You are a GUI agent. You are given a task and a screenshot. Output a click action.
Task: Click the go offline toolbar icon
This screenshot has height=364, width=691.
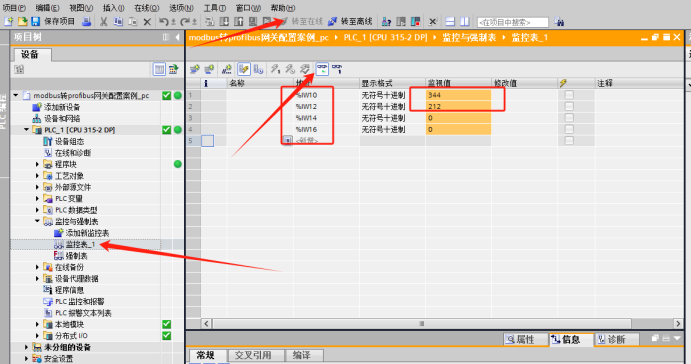click(x=333, y=22)
